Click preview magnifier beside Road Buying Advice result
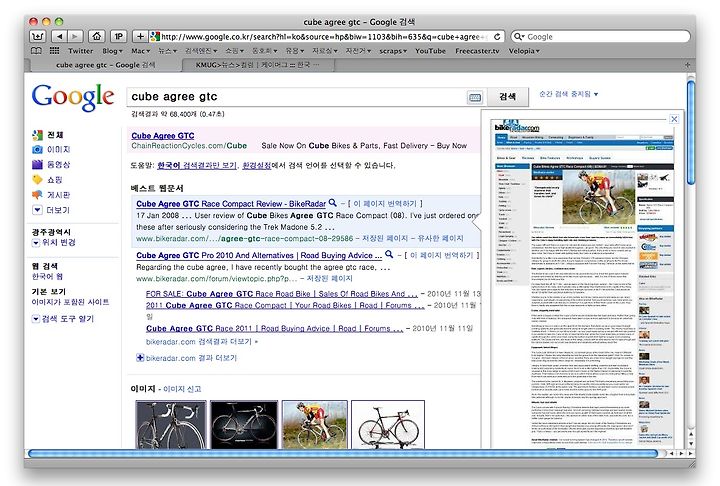The image size is (720, 486). coord(388,254)
